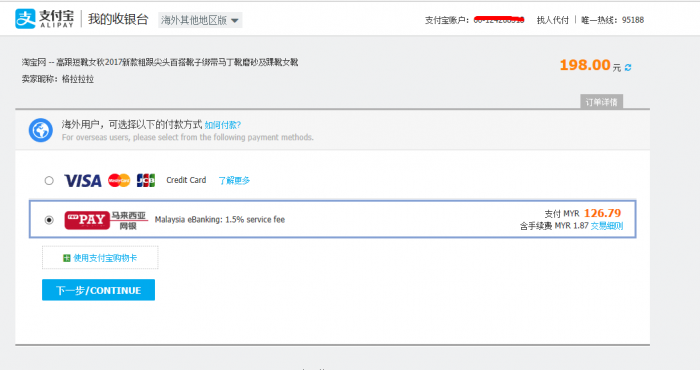
Task: Click the JCB logo
Action: pyautogui.click(x=146, y=180)
